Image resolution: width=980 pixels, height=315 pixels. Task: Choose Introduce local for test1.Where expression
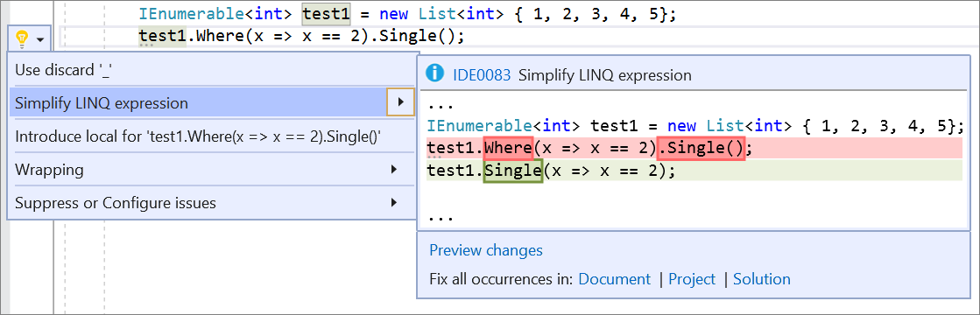coord(212,136)
